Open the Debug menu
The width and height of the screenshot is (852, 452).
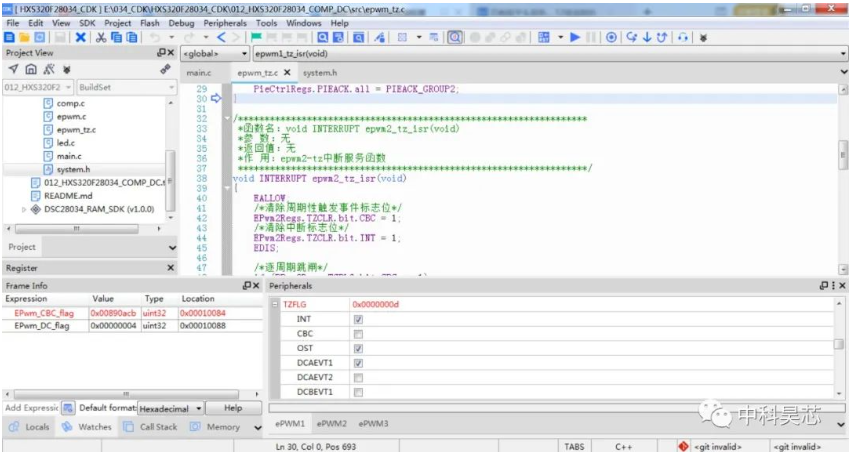coord(181,23)
